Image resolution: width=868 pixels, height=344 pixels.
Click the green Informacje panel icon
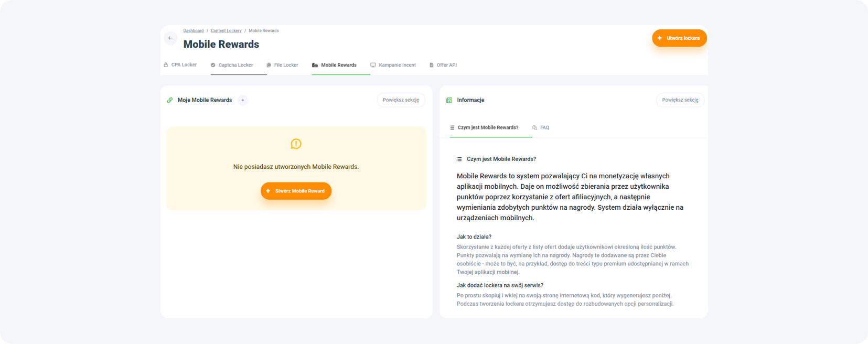449,100
